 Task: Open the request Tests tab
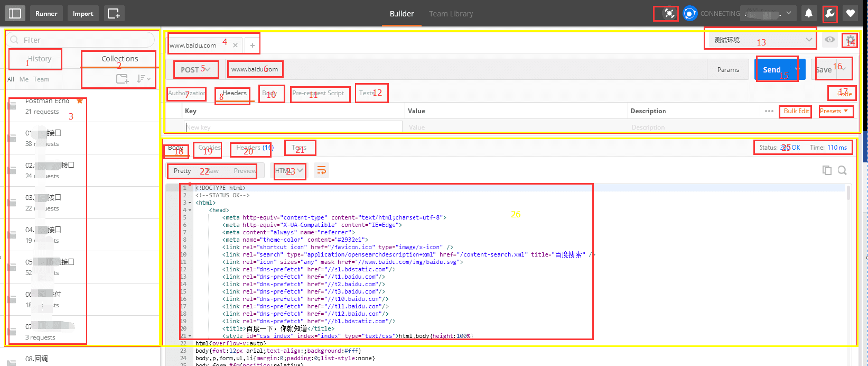pos(367,93)
